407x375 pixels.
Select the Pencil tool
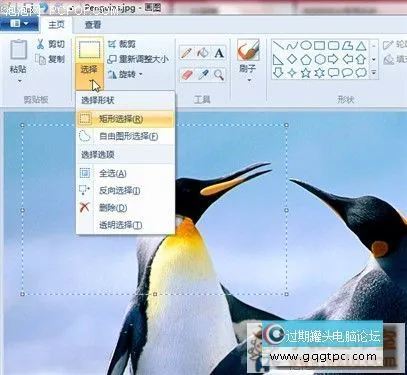point(187,53)
